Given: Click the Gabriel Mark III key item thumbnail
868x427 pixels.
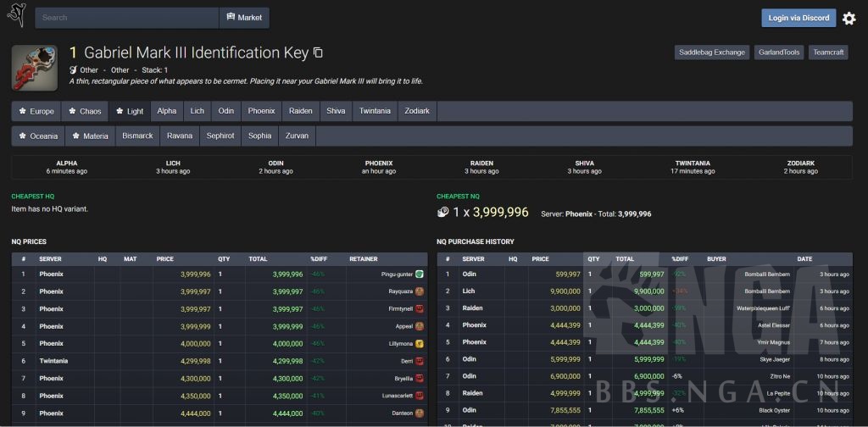Looking at the screenshot, I should click(x=35, y=68).
